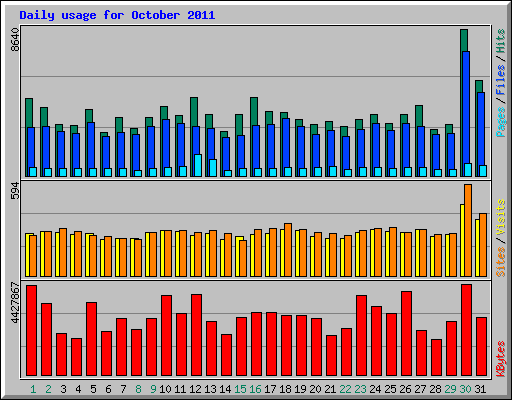Click day label 7 on the x-axis
This screenshot has height=400, width=512.
123,389
